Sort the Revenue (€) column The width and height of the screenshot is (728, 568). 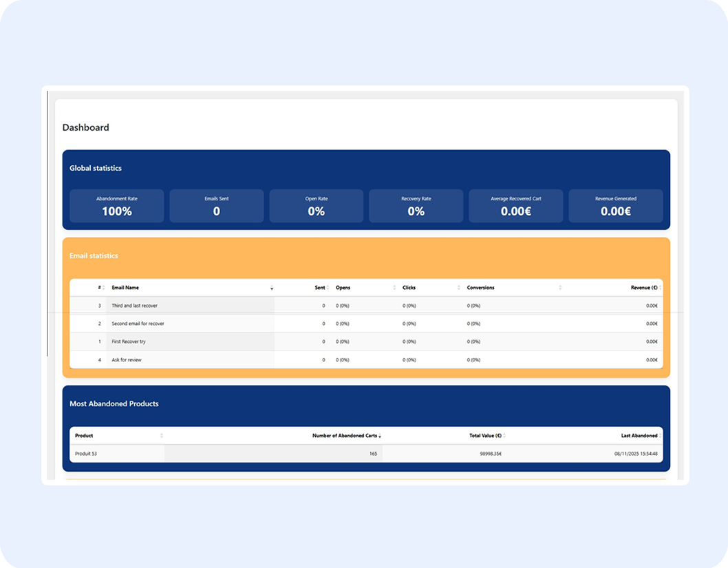pyautogui.click(x=661, y=288)
